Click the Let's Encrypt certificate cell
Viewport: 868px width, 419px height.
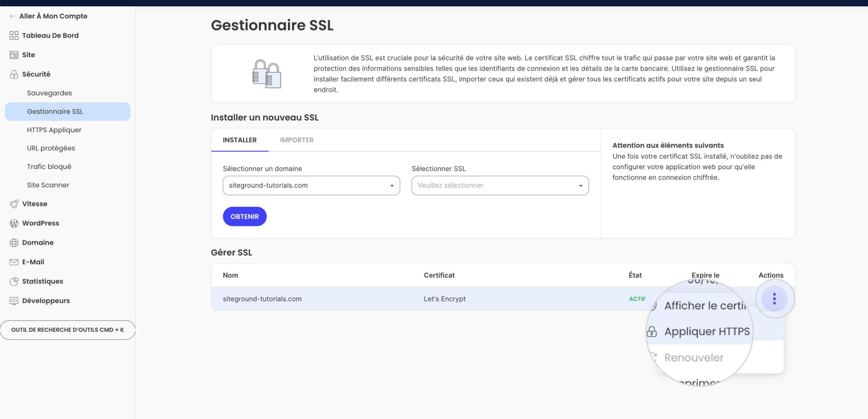(445, 299)
